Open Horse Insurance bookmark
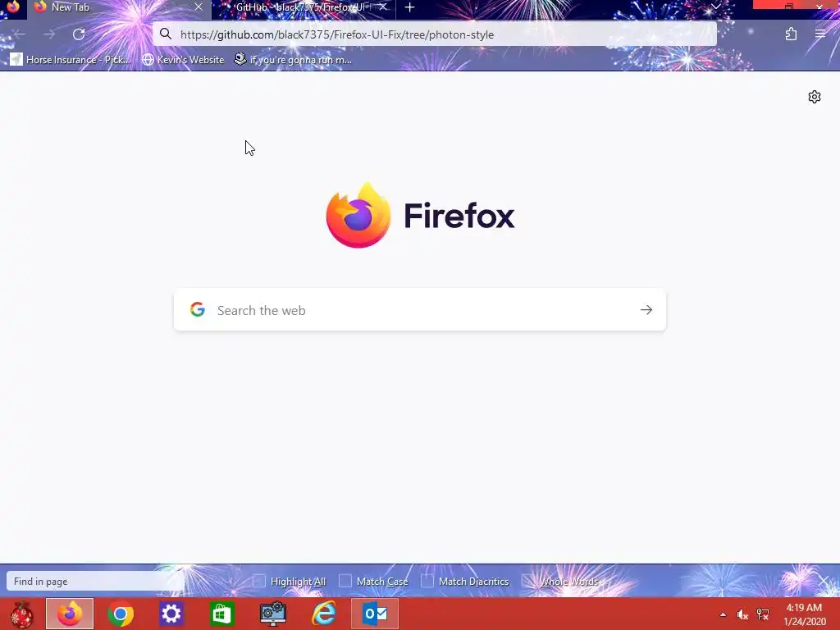This screenshot has width=840, height=630. click(x=70, y=59)
